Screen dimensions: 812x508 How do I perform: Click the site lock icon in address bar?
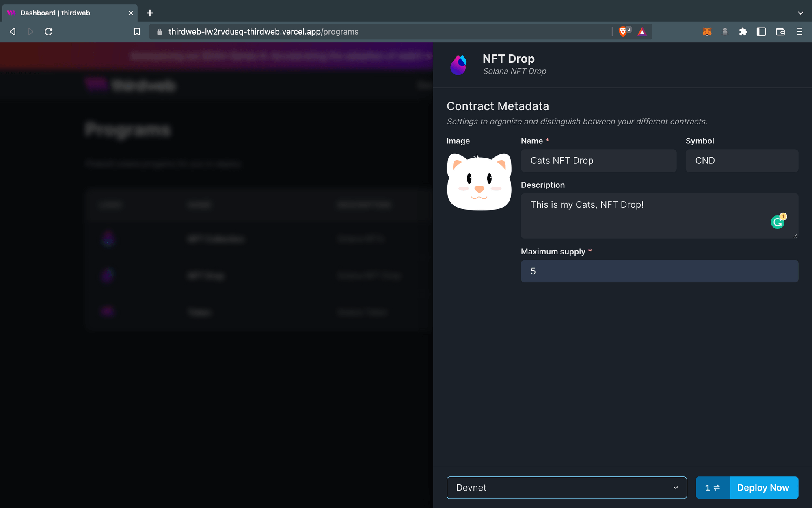point(160,32)
